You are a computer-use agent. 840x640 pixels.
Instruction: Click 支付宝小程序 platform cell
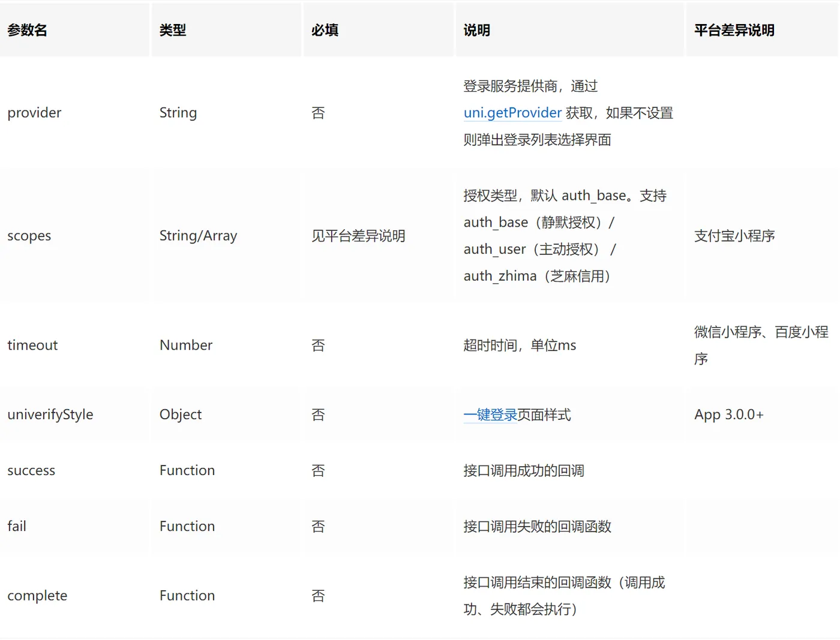(734, 236)
